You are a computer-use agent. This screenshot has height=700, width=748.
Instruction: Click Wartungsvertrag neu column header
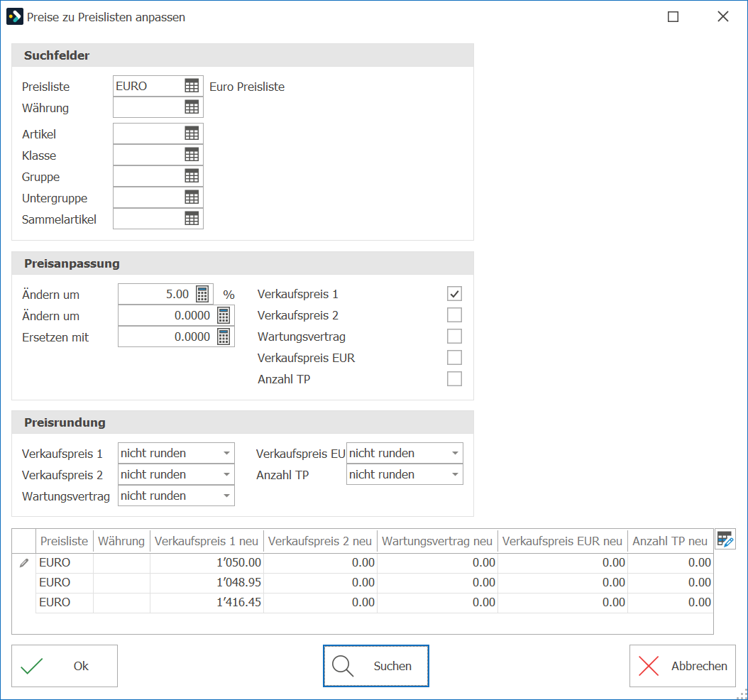(x=437, y=541)
